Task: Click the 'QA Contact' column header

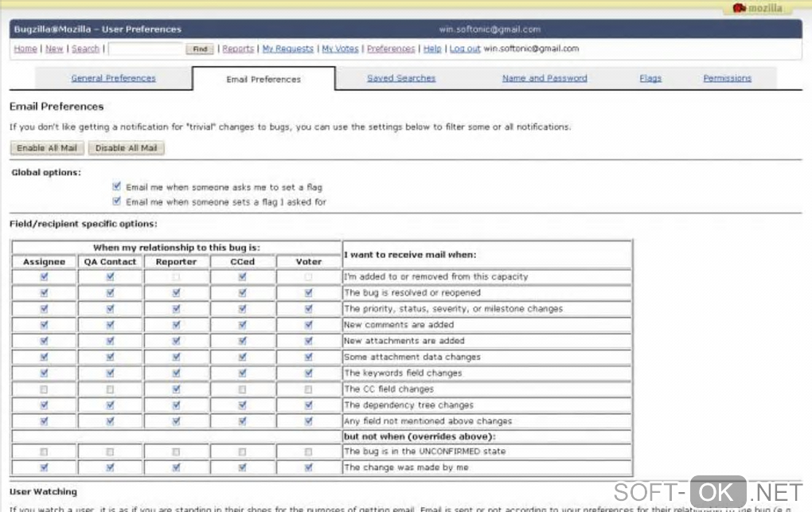Action: point(111,262)
